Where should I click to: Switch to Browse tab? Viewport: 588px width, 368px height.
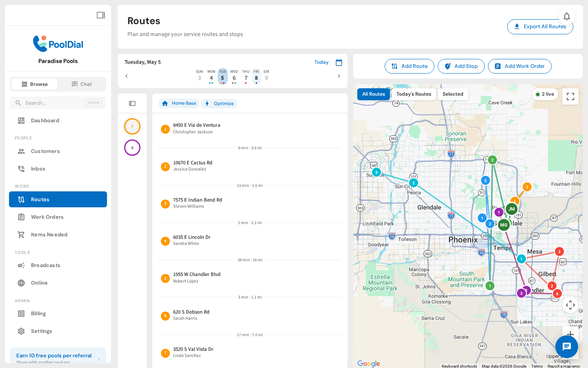(34, 84)
